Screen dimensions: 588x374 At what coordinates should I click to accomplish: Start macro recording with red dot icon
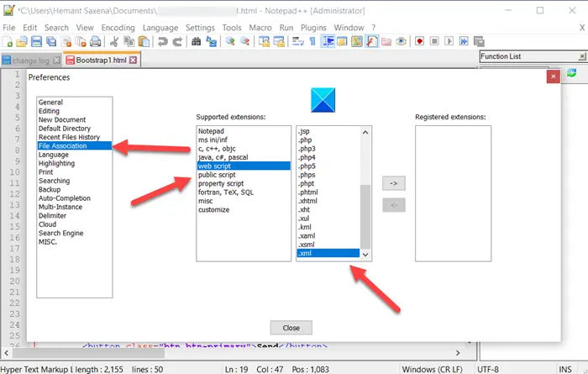(x=419, y=41)
